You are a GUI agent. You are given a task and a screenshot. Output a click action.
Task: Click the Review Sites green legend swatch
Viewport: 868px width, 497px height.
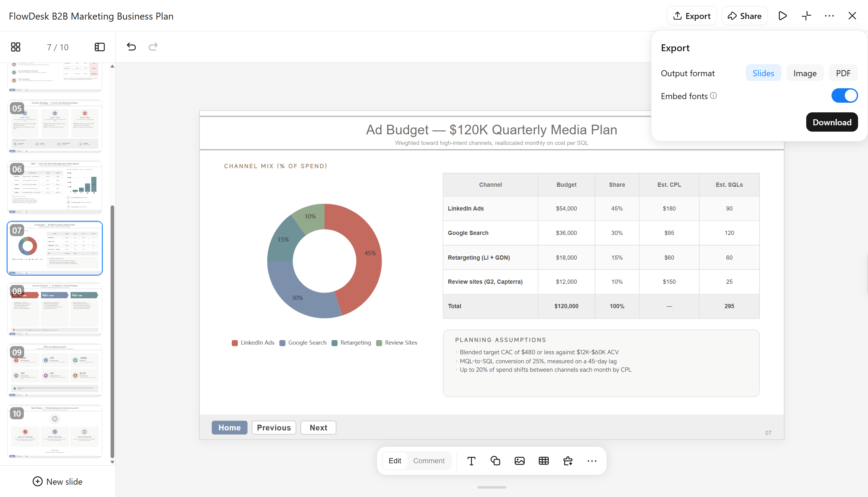(379, 343)
